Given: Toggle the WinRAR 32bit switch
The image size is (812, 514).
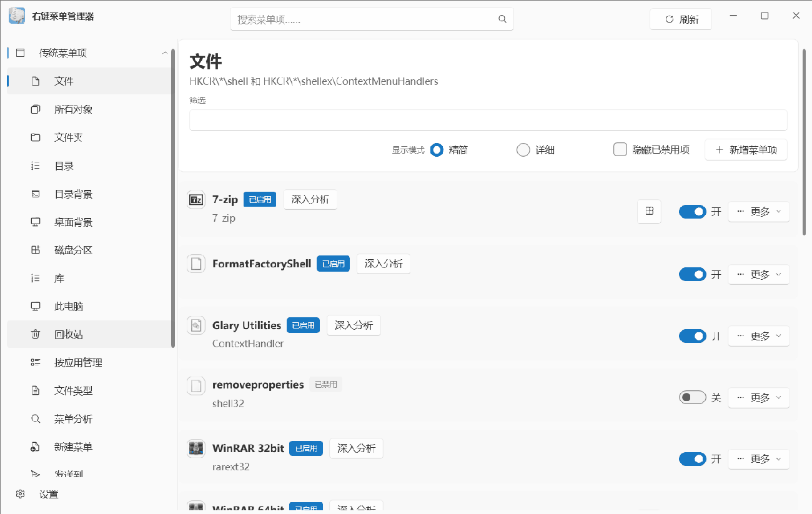Looking at the screenshot, I should tap(692, 459).
